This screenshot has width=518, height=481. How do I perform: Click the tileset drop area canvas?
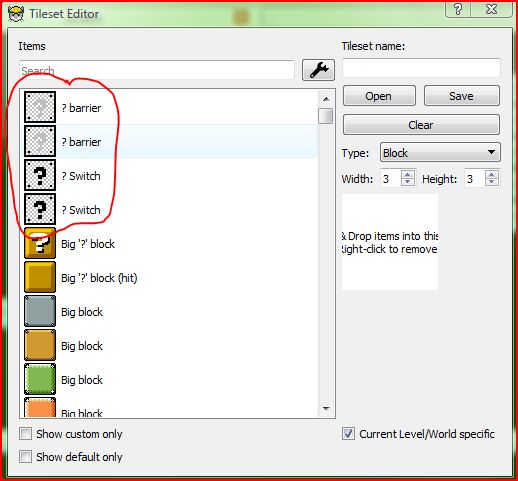pyautogui.click(x=390, y=242)
